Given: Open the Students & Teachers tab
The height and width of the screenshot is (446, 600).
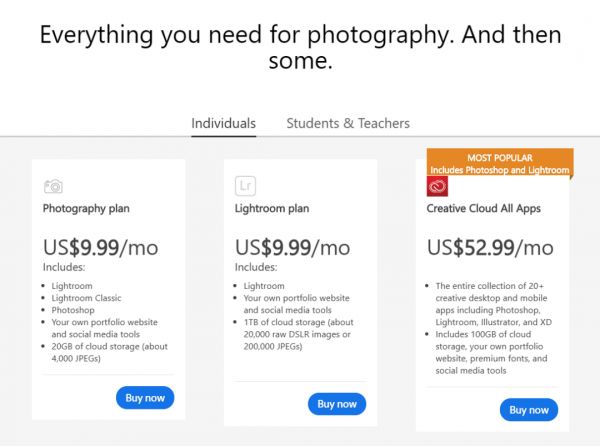Looking at the screenshot, I should pos(347,123).
